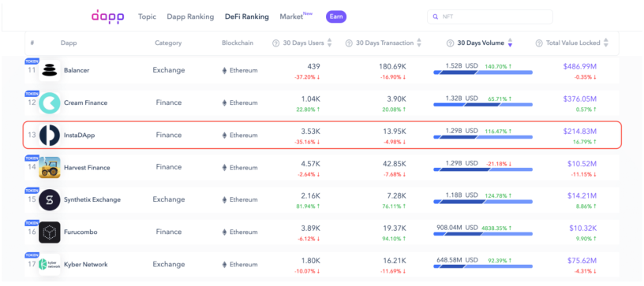Select the DeFi Ranking tab
This screenshot has width=644, height=286.
(247, 17)
